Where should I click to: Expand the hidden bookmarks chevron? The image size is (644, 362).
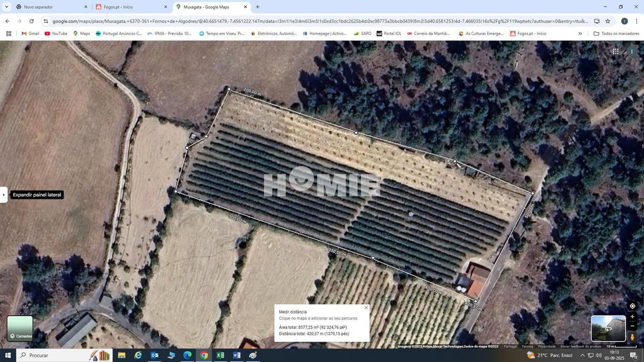point(580,34)
